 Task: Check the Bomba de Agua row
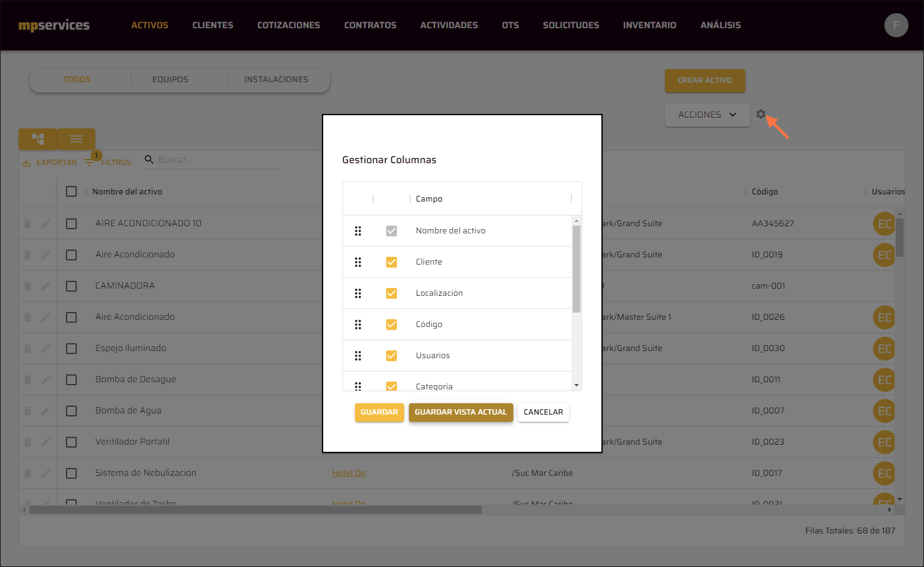71,411
